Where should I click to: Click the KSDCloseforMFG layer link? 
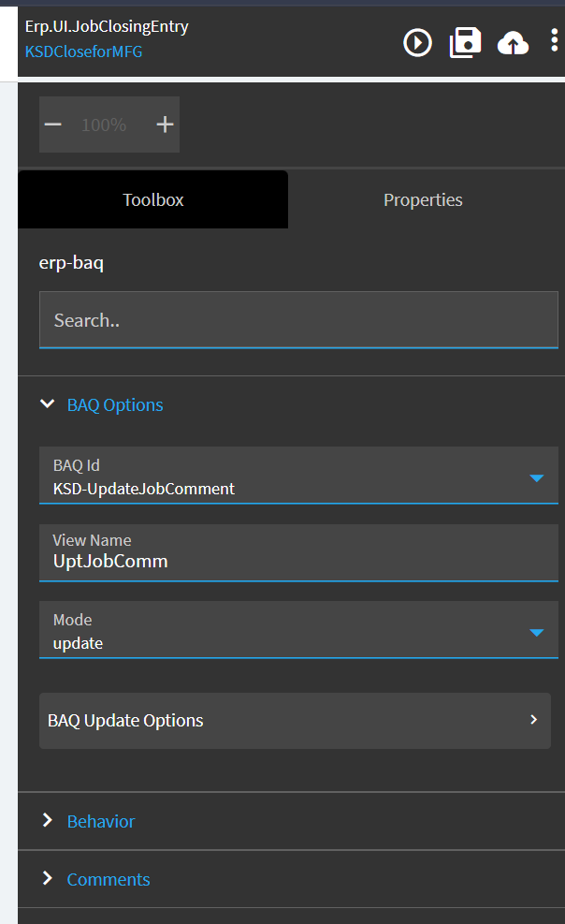(84, 51)
